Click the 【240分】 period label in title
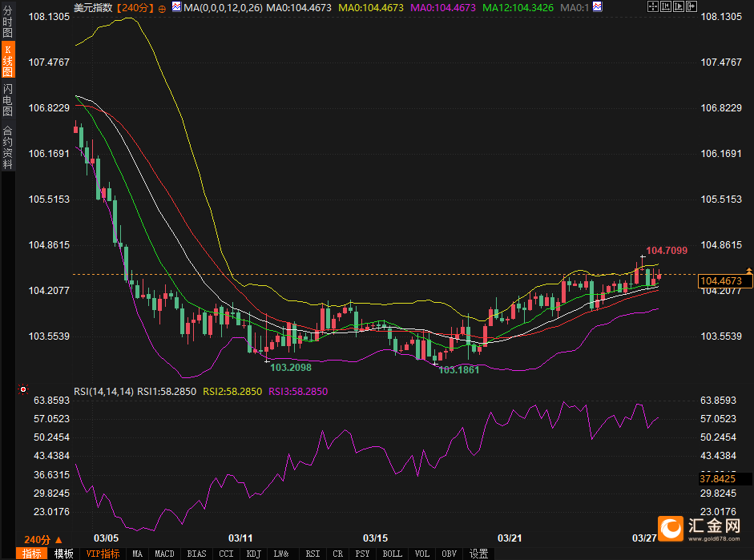The width and height of the screenshot is (754, 560). coord(135,8)
